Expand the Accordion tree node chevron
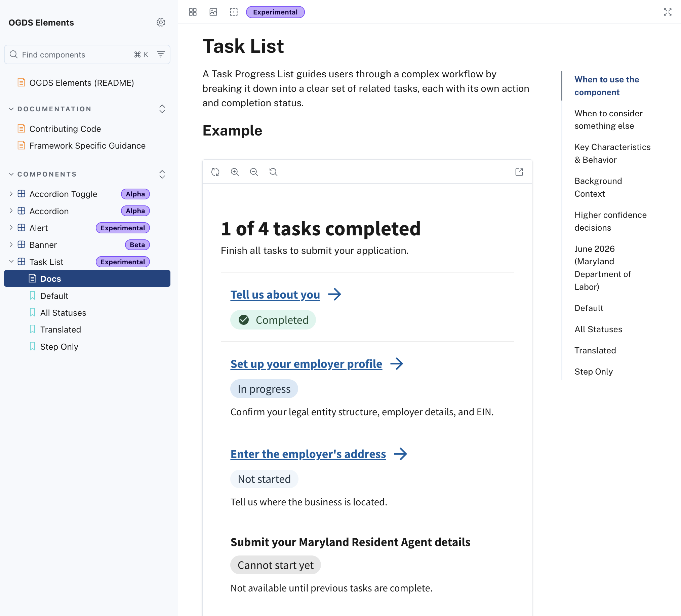The width and height of the screenshot is (681, 616). 11,210
